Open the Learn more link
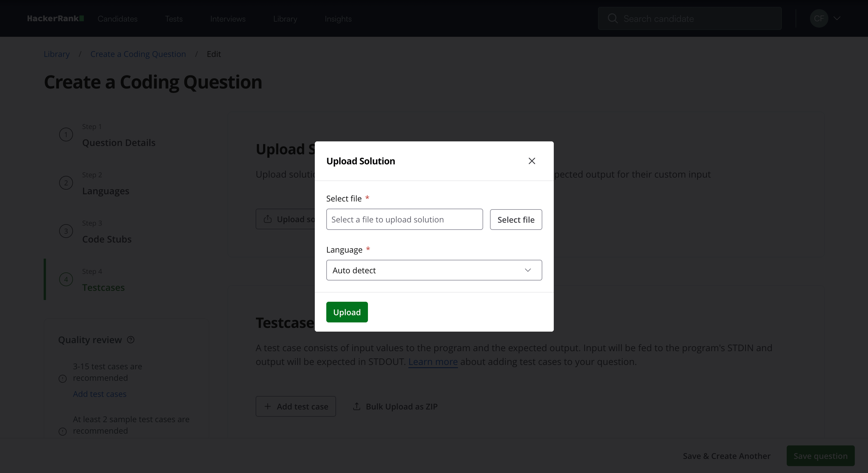The image size is (868, 473). tap(433, 362)
